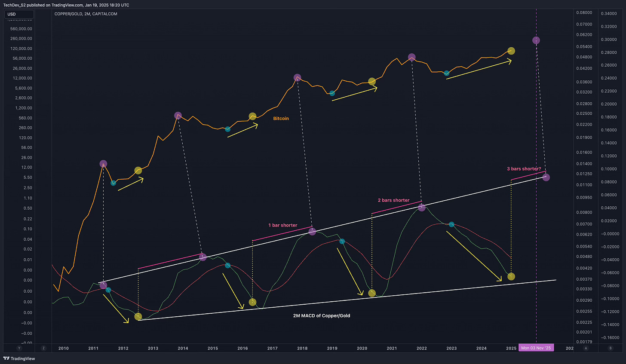Click the purple marker at the 2018 Bitcoin peak
This screenshot has width=626, height=364.
tap(298, 78)
